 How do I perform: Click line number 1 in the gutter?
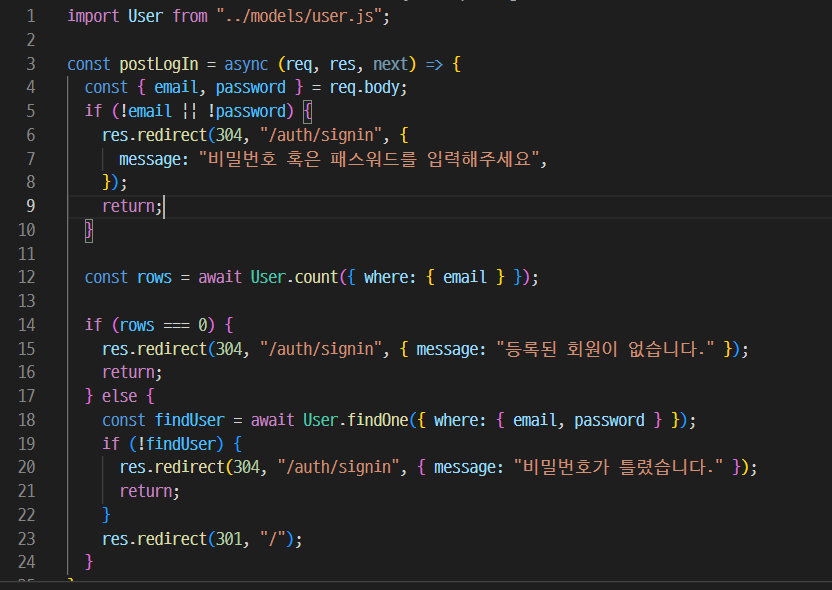point(31,16)
